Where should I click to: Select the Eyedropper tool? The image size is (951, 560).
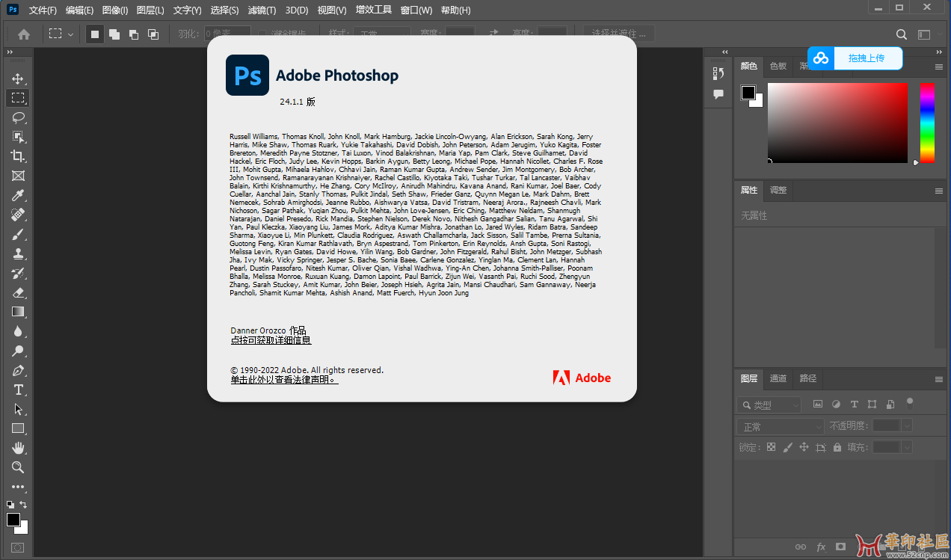pos(17,195)
